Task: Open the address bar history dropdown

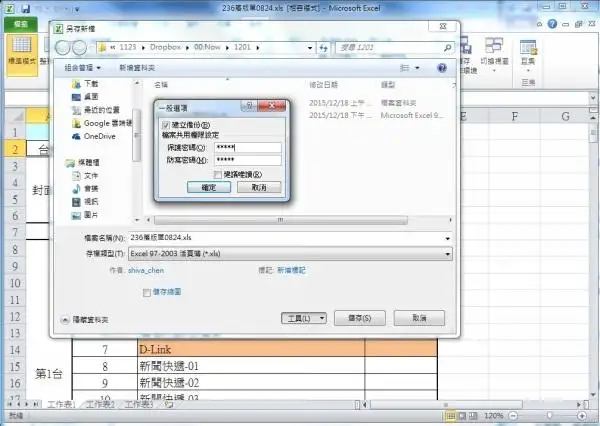Action: pos(310,48)
